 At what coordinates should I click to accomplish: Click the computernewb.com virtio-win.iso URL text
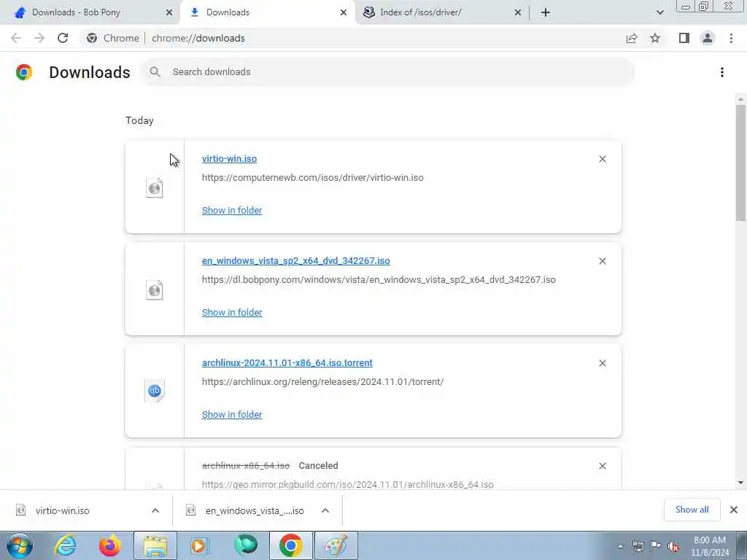coord(312,178)
